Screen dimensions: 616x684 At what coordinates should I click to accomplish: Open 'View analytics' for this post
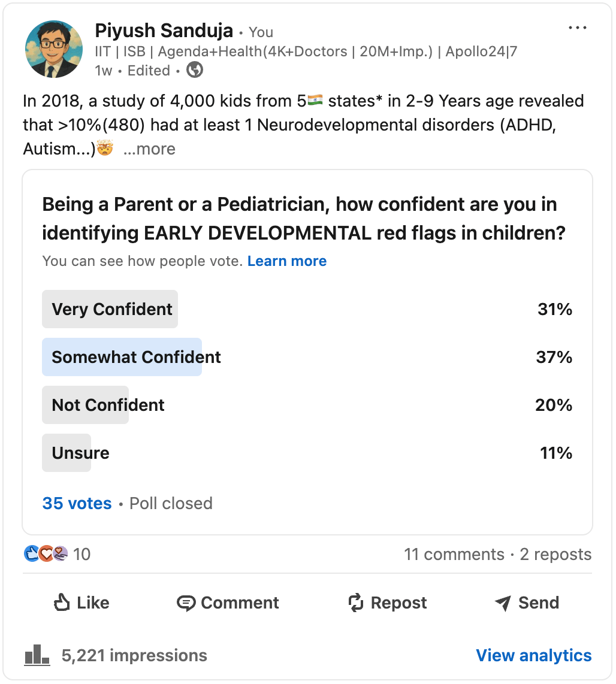point(533,655)
